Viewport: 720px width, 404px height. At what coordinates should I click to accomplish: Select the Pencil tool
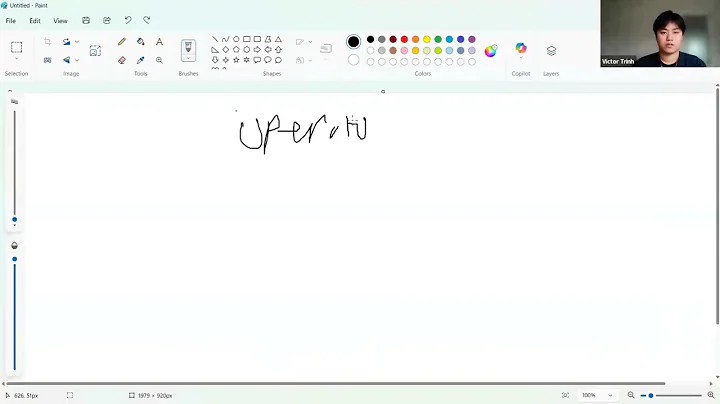(122, 42)
